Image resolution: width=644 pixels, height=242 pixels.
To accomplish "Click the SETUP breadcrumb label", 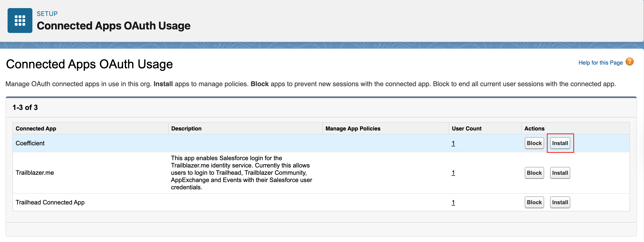I will pyautogui.click(x=47, y=14).
